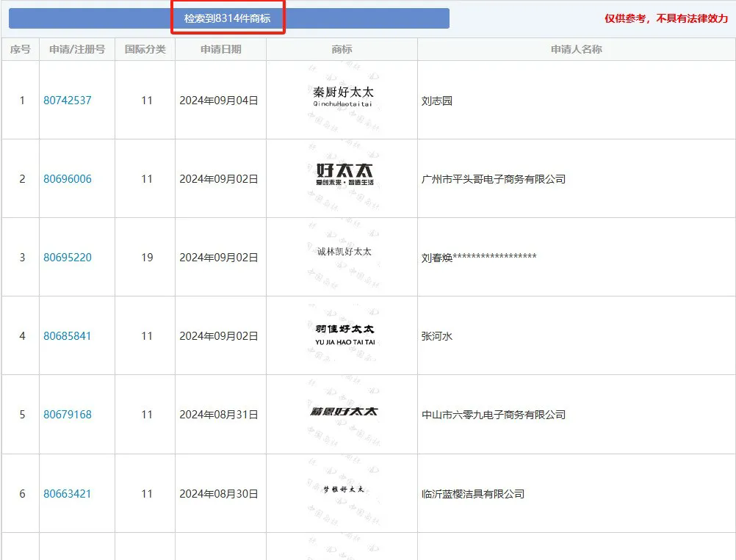Open trademark application number 80742537

tap(67, 101)
